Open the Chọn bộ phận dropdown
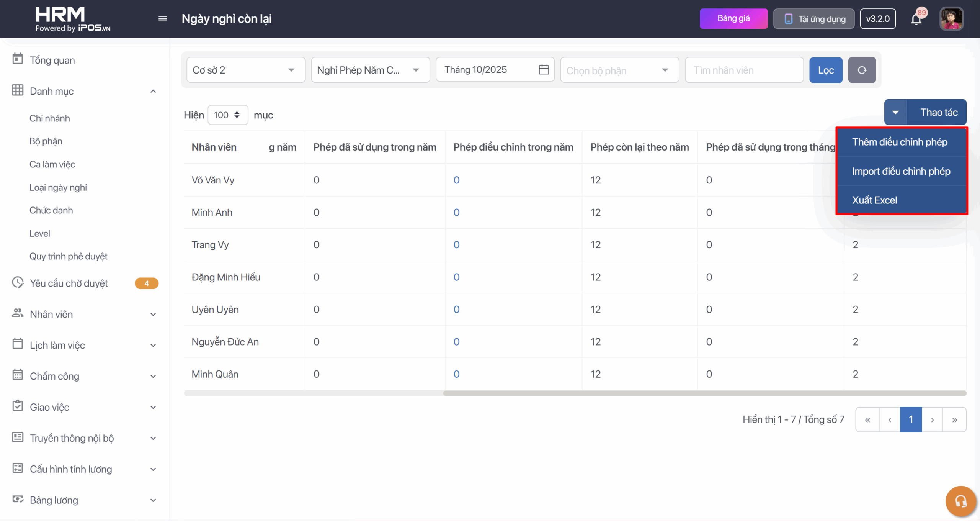The width and height of the screenshot is (980, 521). pos(619,70)
